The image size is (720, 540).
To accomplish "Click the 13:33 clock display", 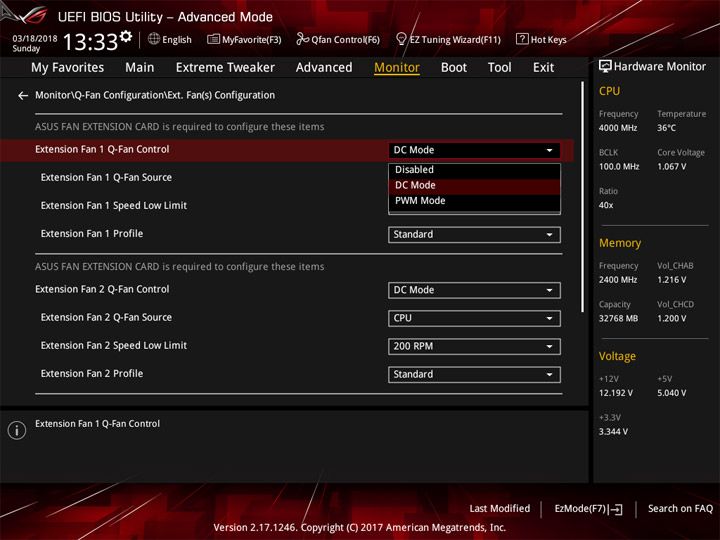I will [x=90, y=42].
